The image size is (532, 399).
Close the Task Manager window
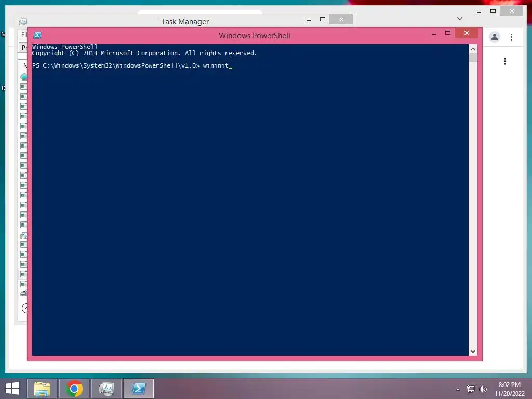(x=341, y=20)
